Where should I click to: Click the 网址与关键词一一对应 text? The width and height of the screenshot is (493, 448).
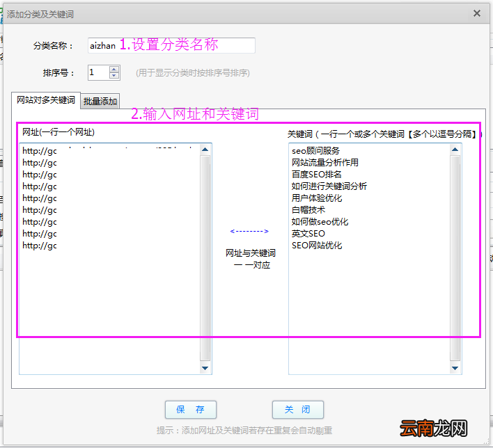tap(251, 259)
